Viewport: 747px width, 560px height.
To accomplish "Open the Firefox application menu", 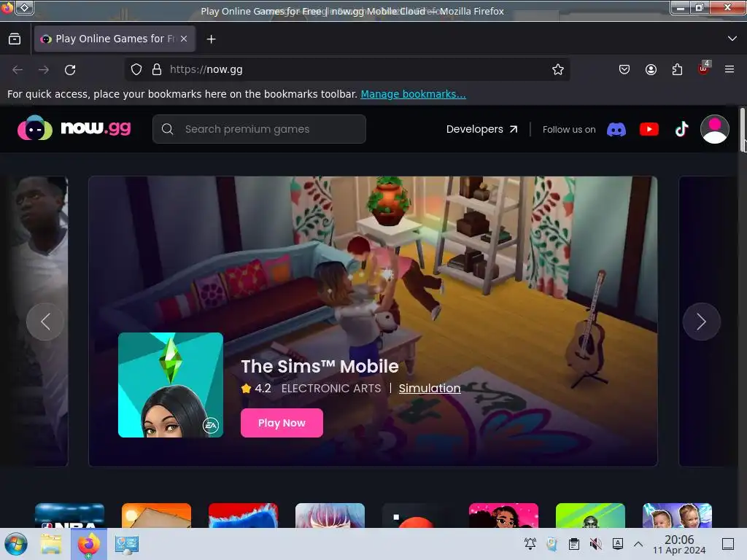I will click(x=729, y=69).
